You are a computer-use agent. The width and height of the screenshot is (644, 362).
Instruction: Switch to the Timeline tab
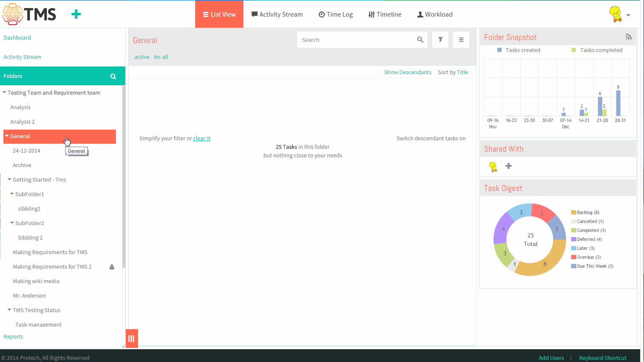[x=385, y=14]
